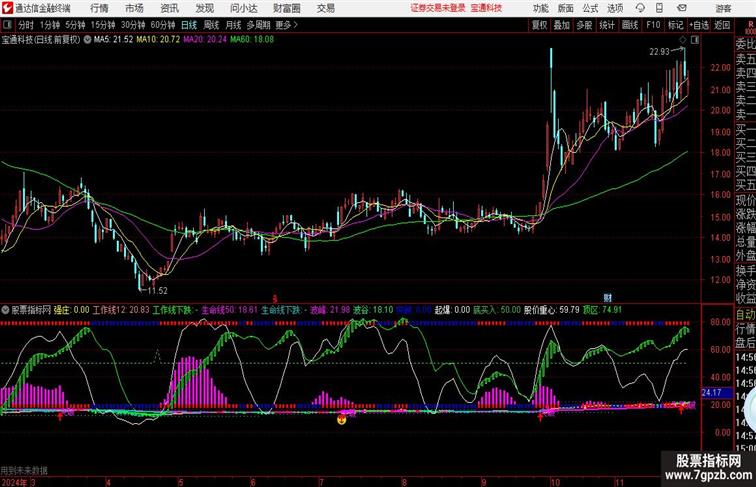Click the 用到未来数据 notice
The height and width of the screenshot is (487, 756).
click(24, 470)
